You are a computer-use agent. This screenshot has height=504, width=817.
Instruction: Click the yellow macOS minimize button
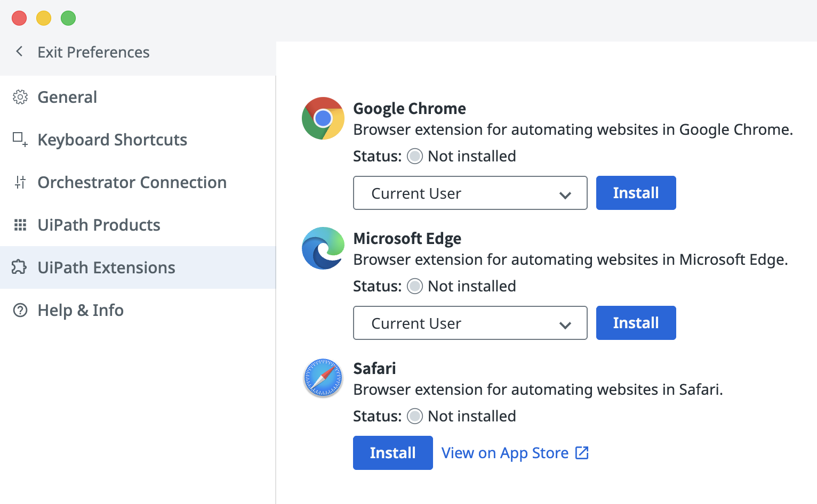point(44,18)
